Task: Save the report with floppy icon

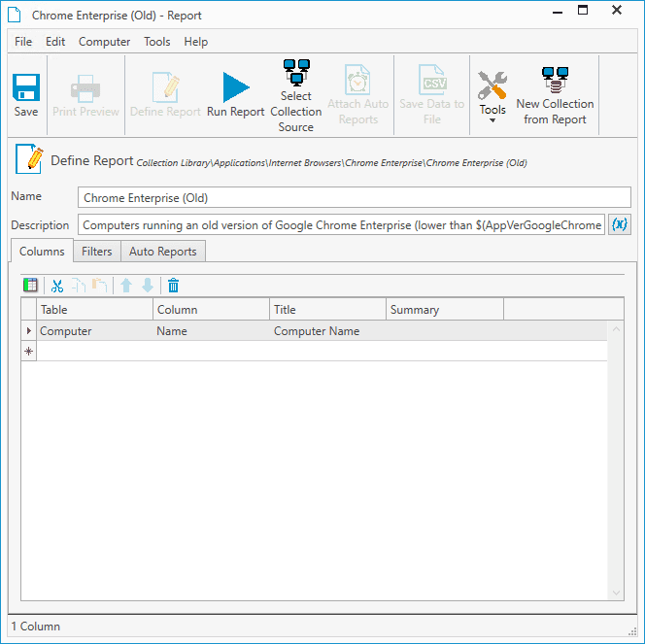Action: tap(26, 95)
